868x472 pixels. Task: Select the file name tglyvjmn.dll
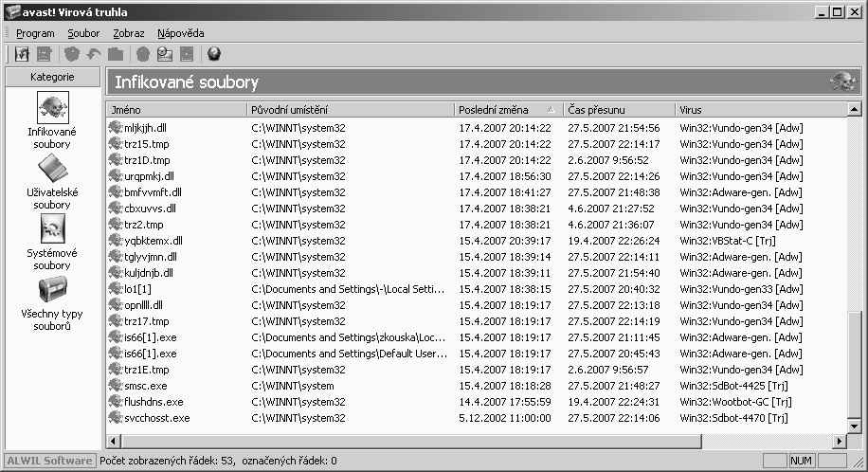tap(151, 257)
